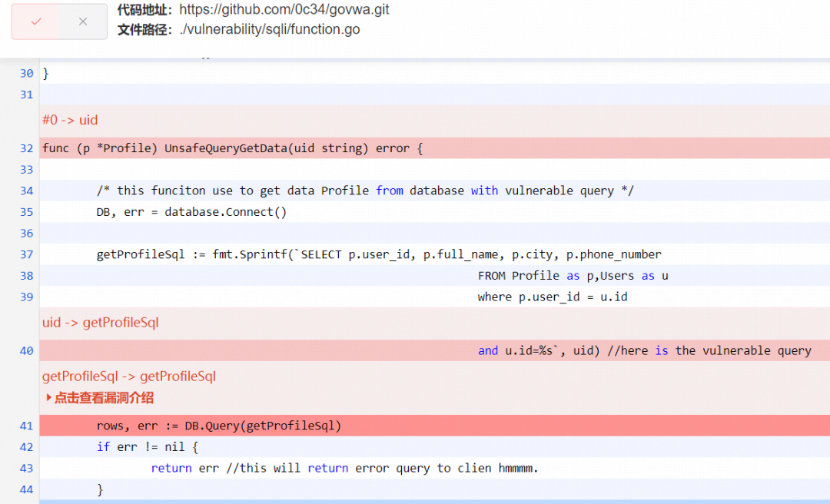Click line number 32 in the gutter
The height and width of the screenshot is (504, 830).
coord(26,148)
